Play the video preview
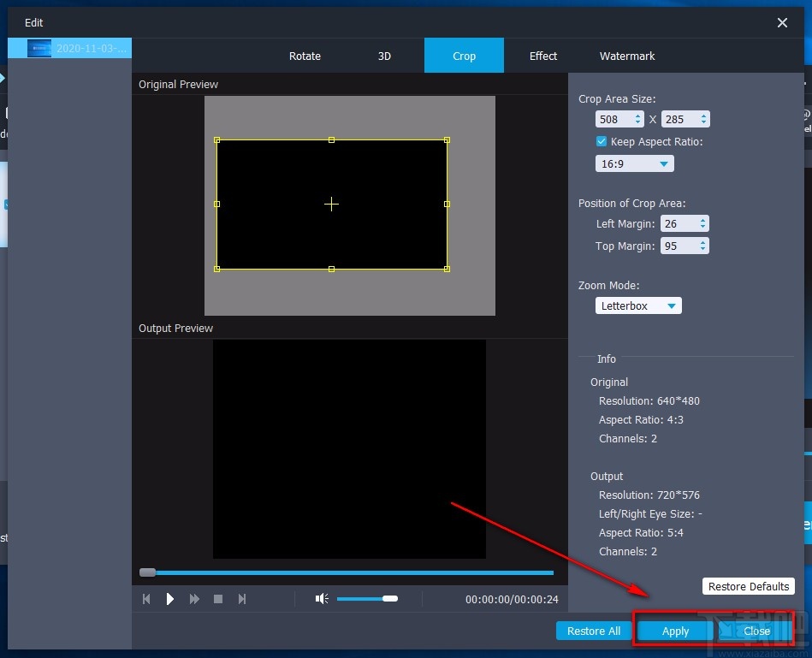 [x=169, y=598]
